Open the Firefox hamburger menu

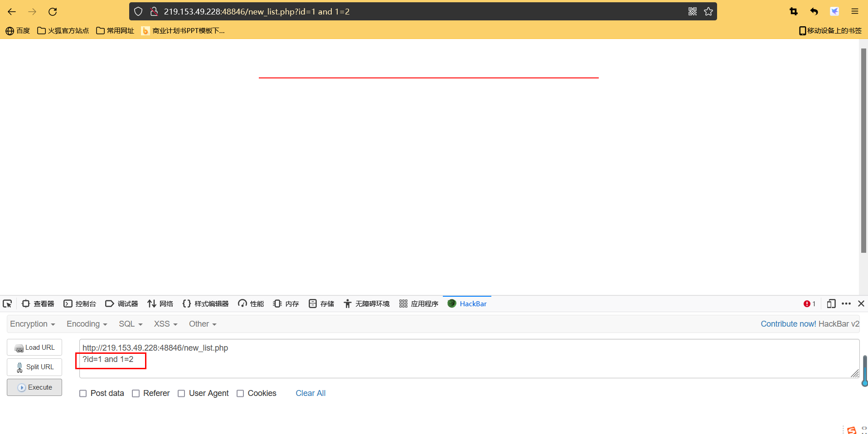click(855, 12)
